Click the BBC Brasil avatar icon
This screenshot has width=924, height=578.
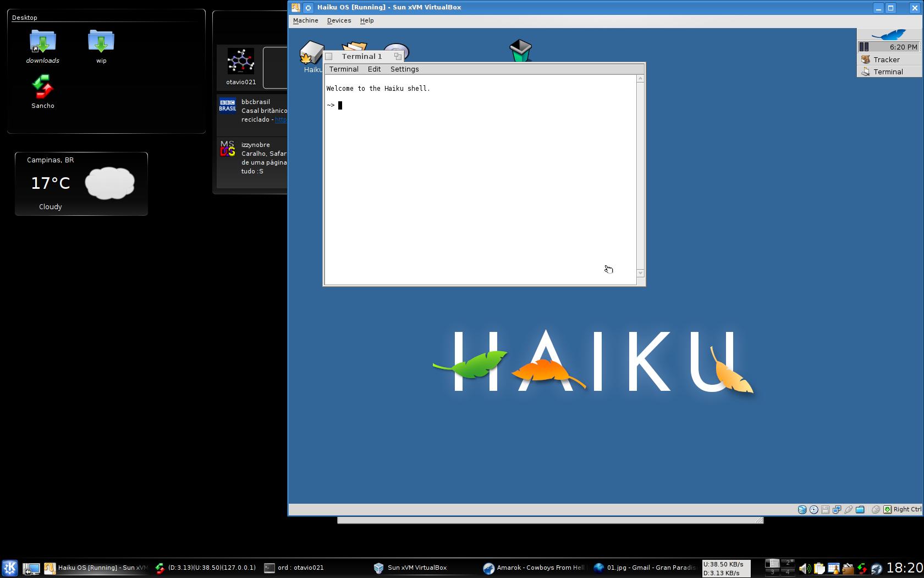point(227,105)
